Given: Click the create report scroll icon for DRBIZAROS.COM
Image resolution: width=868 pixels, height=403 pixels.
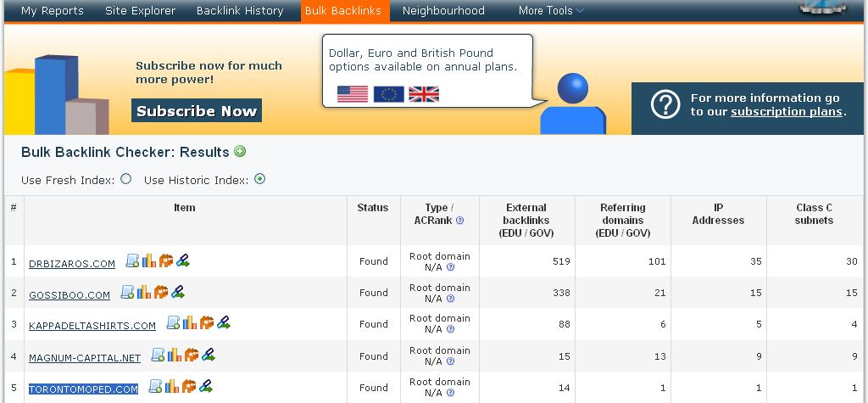Looking at the screenshot, I should coord(133,260).
